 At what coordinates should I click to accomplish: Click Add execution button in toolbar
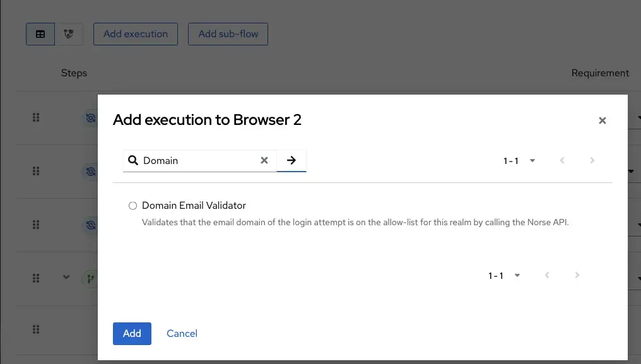(135, 34)
